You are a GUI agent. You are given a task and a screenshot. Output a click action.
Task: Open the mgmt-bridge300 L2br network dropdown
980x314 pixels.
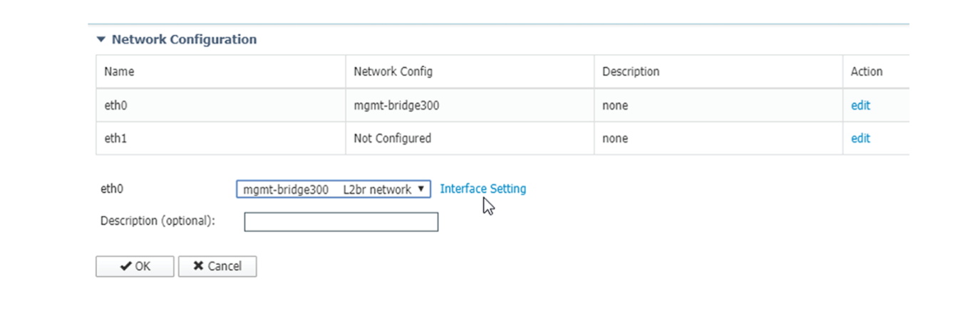(x=334, y=189)
